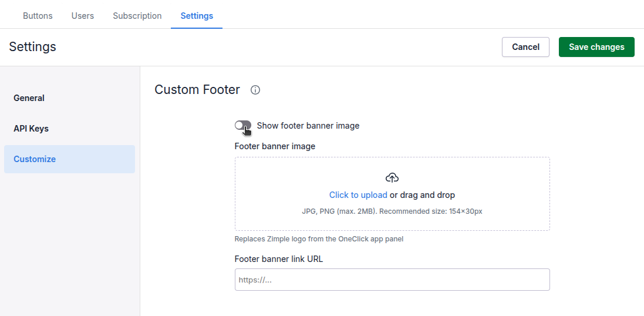Click the "Show footer banner image" label
This screenshot has width=644, height=316.
(x=308, y=126)
